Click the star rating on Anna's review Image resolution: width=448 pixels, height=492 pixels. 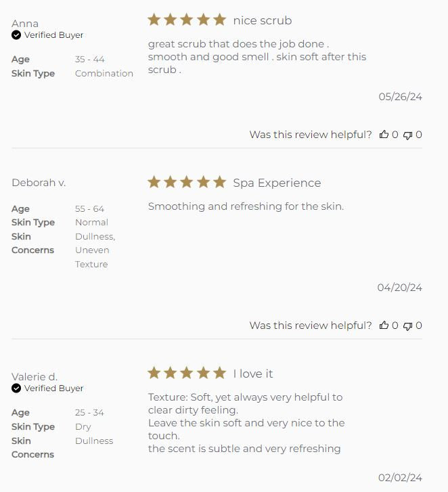pos(187,20)
